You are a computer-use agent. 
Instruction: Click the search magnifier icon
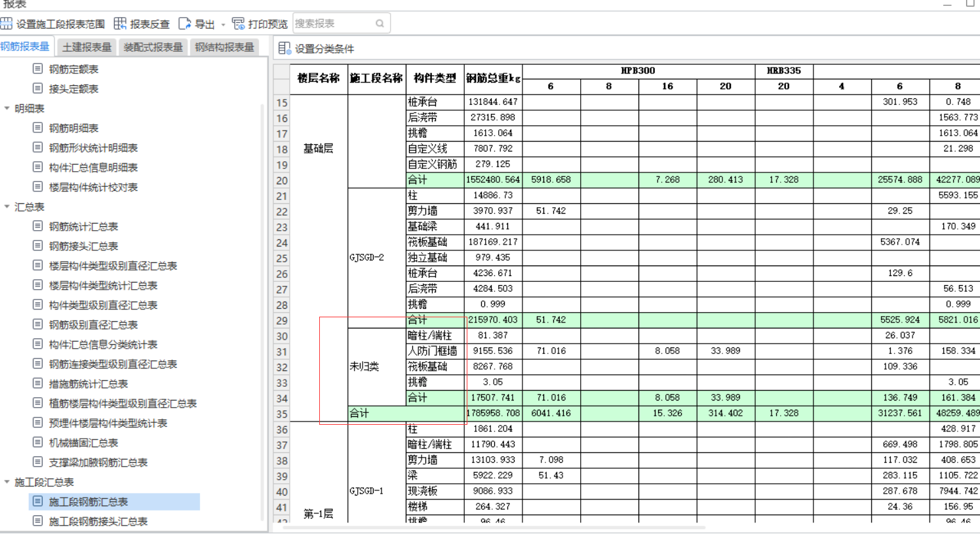pyautogui.click(x=380, y=24)
